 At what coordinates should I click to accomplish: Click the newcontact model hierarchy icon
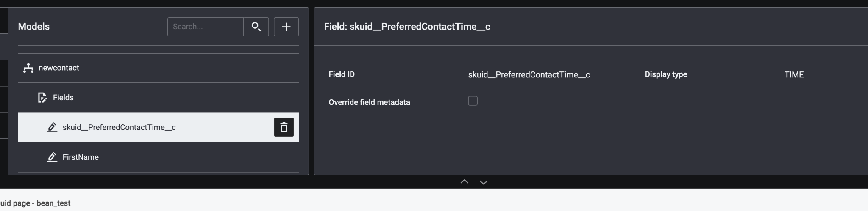tap(28, 68)
